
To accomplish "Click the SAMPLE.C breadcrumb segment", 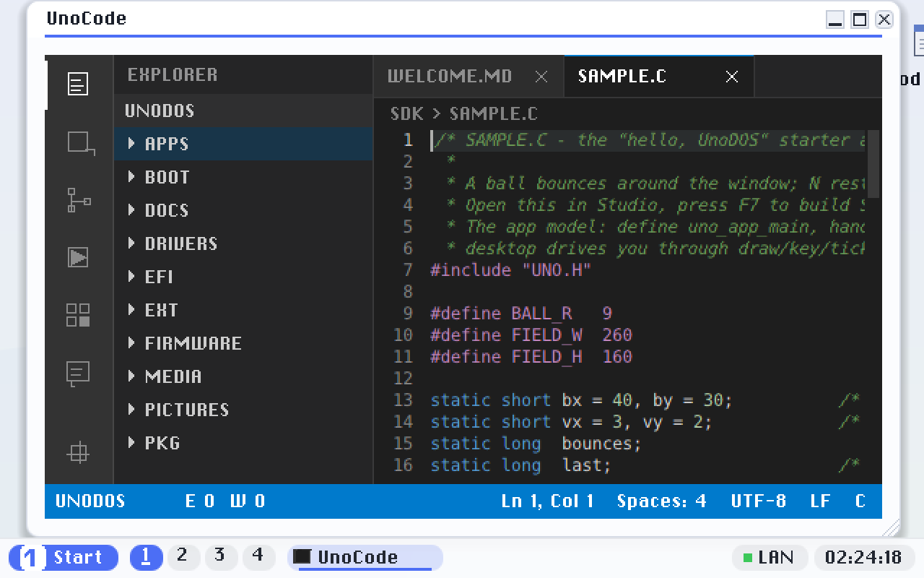I will (x=494, y=114).
